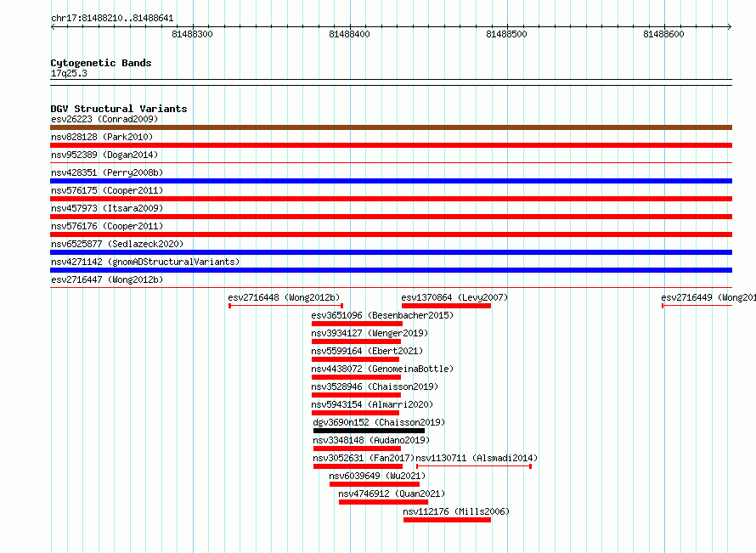
Task: Open variant nsv6525877 (Sedlazeck2020) label
Action: coord(117,244)
